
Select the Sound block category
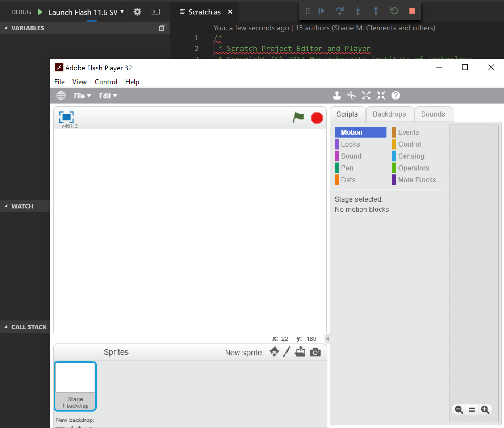[x=351, y=156]
